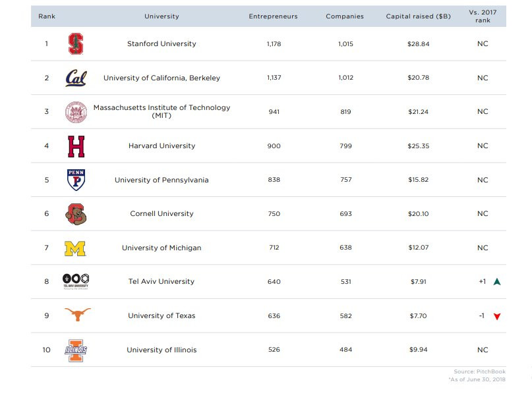Click the Illinois orange I logo
Screen dimensions: 532x405
(x=76, y=350)
